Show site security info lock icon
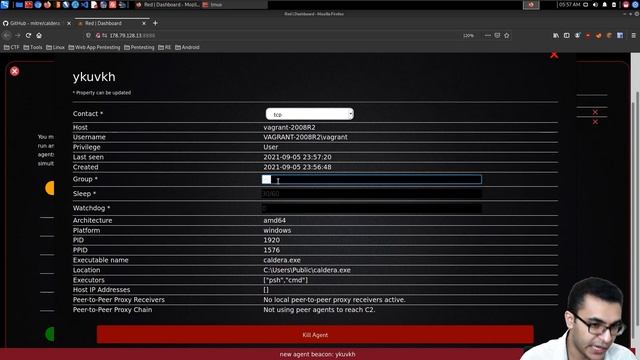Image resolution: width=640 pixels, height=360 pixels. [x=98, y=36]
